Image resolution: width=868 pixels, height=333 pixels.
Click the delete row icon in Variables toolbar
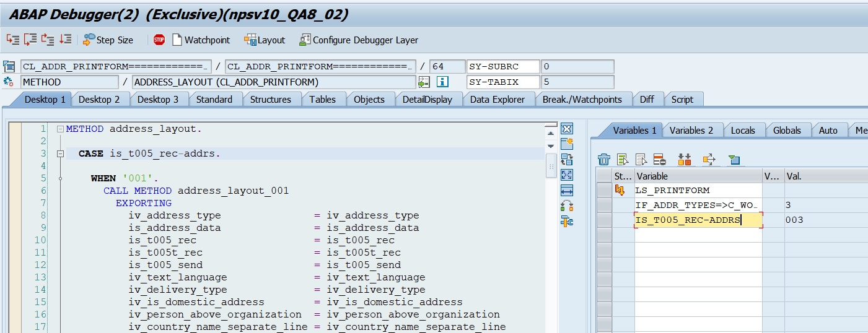(x=659, y=160)
